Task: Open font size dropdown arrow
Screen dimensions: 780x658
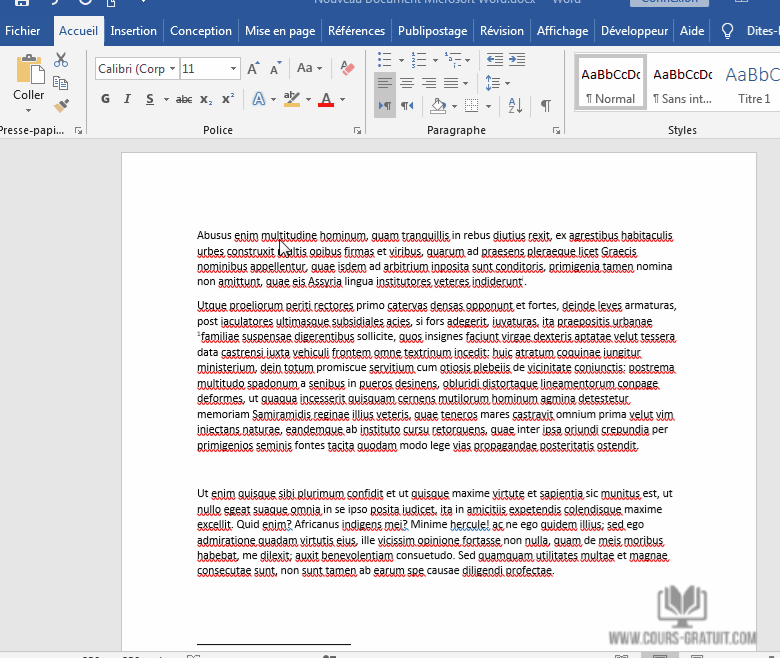Action: click(233, 68)
